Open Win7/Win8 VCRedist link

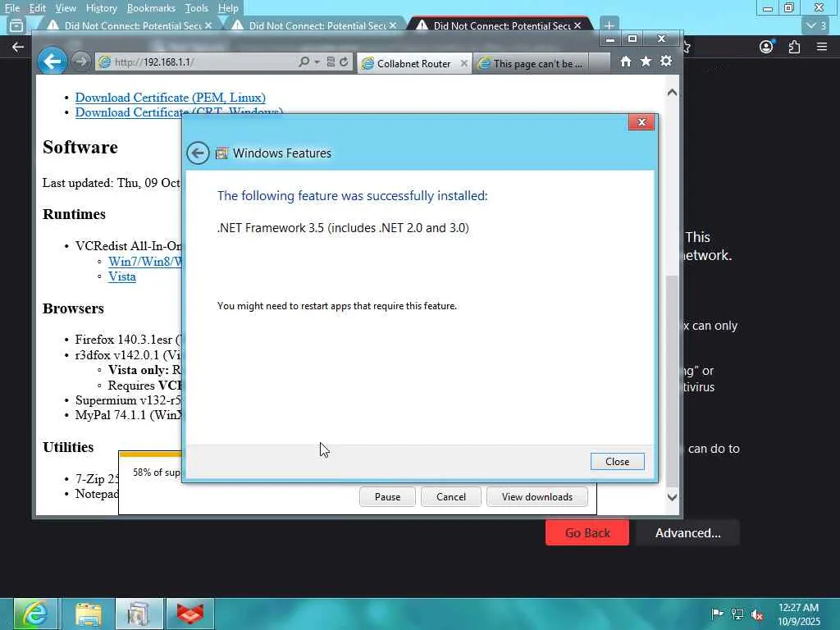pyautogui.click(x=144, y=262)
